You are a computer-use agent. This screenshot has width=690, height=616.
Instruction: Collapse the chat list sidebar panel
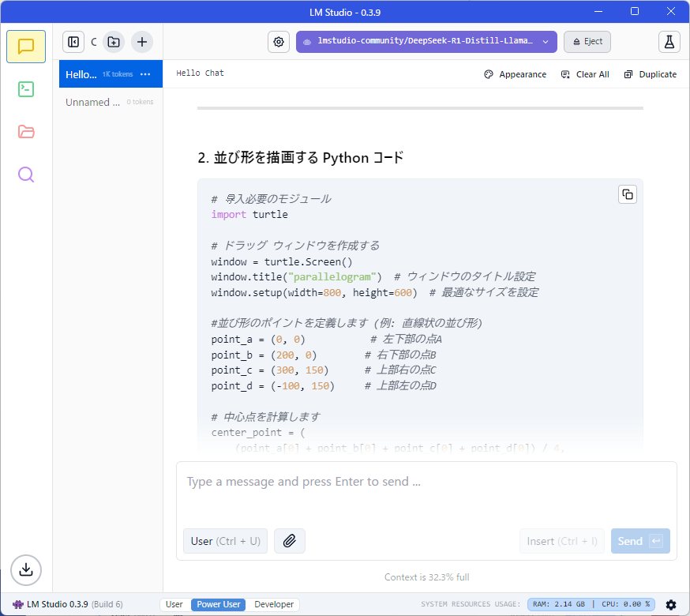(x=73, y=42)
